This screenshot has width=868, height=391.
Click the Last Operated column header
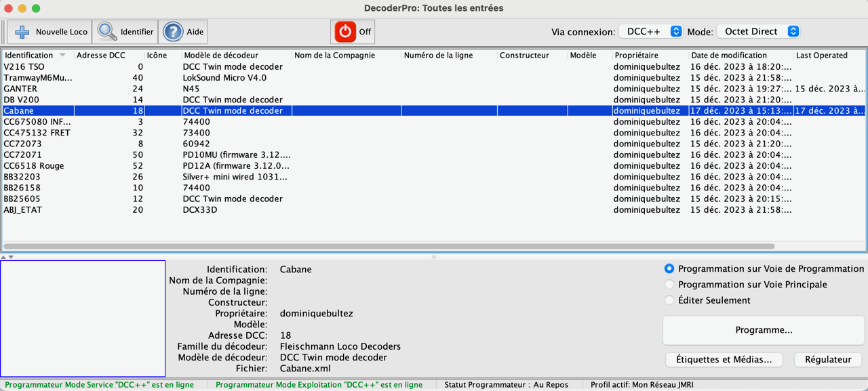point(829,56)
